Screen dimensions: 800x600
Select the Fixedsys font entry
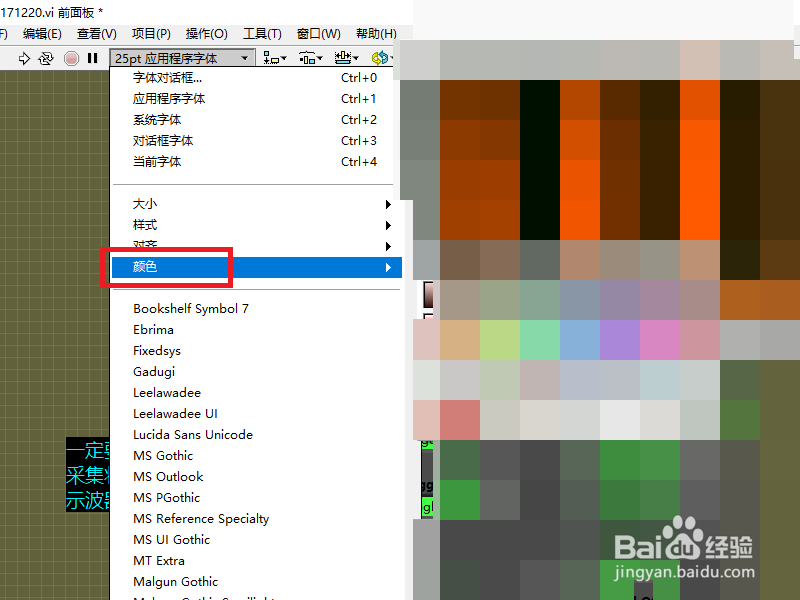[x=157, y=350]
